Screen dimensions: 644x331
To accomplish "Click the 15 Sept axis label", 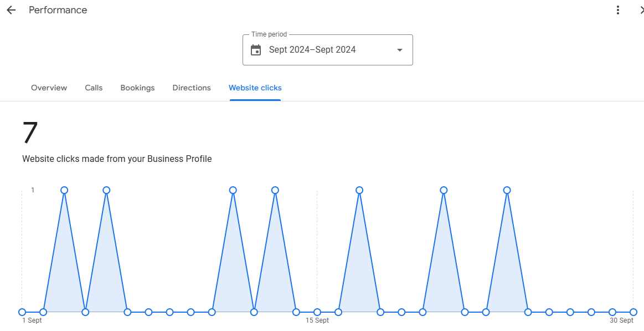I will [317, 320].
